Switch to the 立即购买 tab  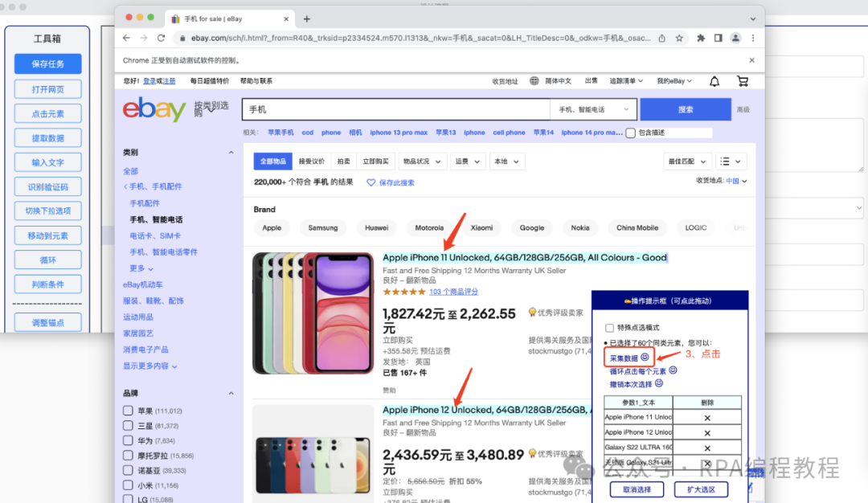pyautogui.click(x=375, y=162)
